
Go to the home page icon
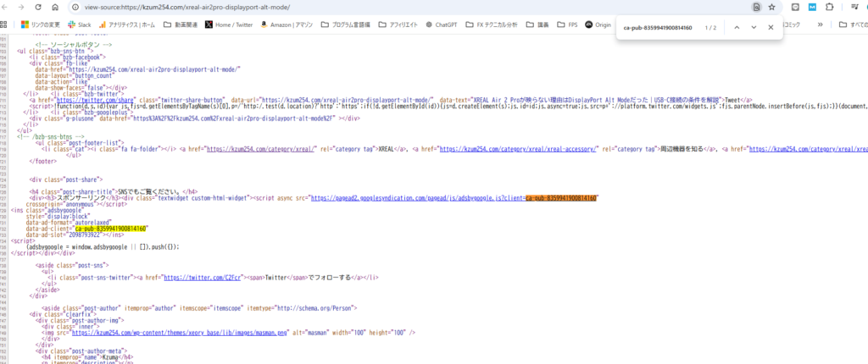55,7
